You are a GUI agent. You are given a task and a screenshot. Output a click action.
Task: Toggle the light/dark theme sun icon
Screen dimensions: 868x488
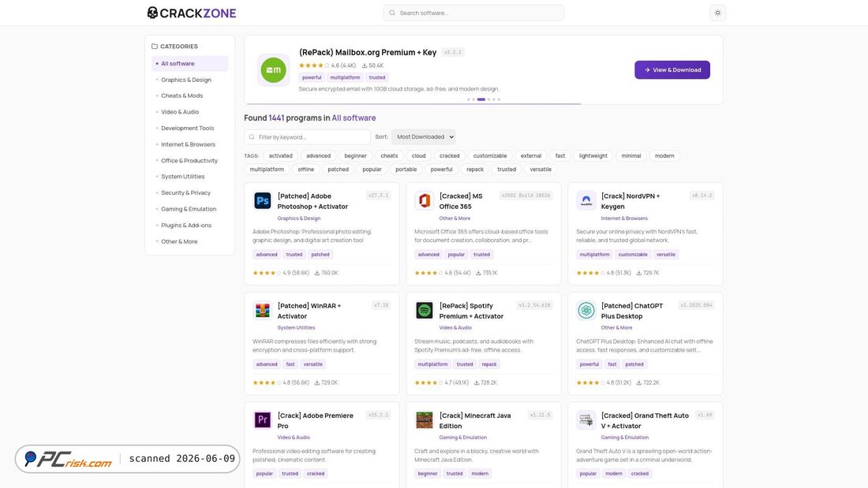(717, 13)
